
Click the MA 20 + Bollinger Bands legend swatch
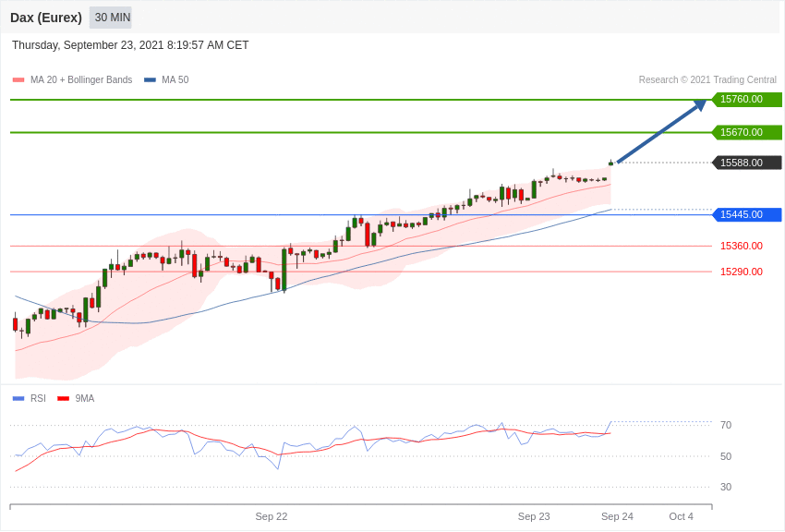(18, 79)
